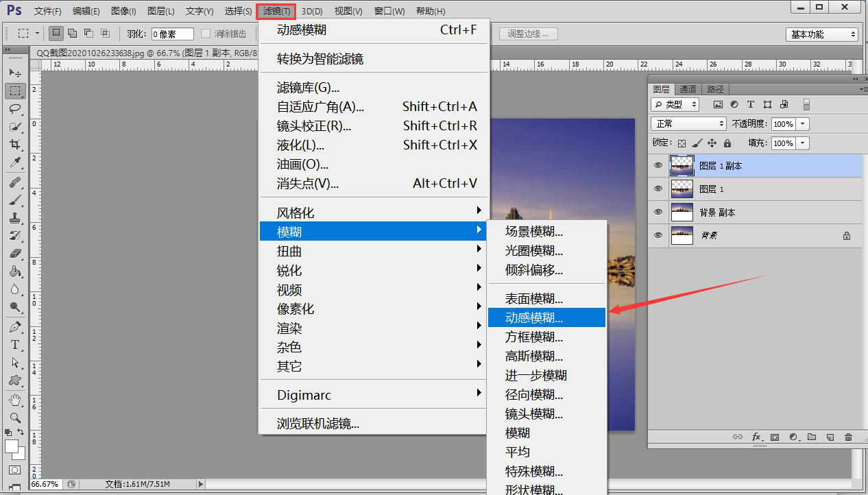The image size is (868, 495).
Task: Create new fill or adjustment layer
Action: pyautogui.click(x=794, y=437)
